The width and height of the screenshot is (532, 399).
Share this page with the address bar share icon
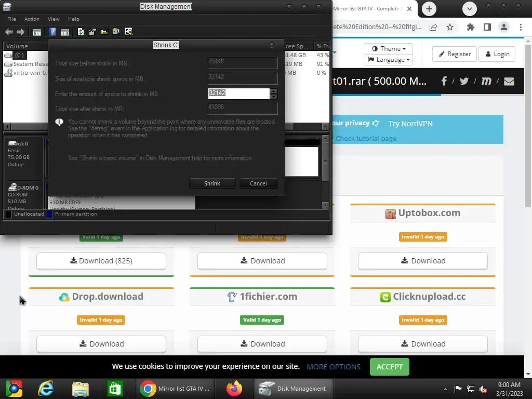coord(433,27)
